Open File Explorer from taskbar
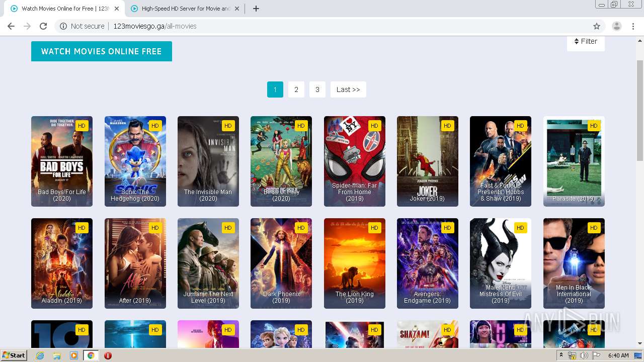This screenshot has width=644, height=362. [x=57, y=355]
